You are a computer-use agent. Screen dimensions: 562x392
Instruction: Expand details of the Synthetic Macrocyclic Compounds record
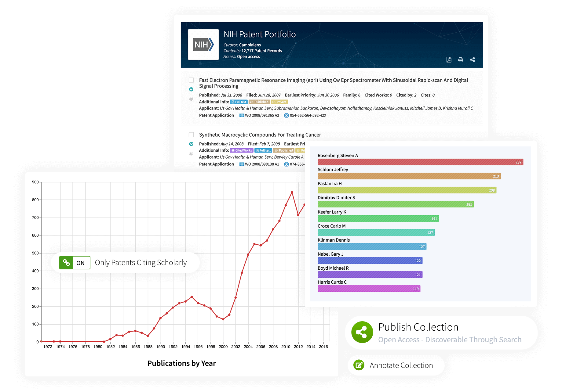point(191,144)
